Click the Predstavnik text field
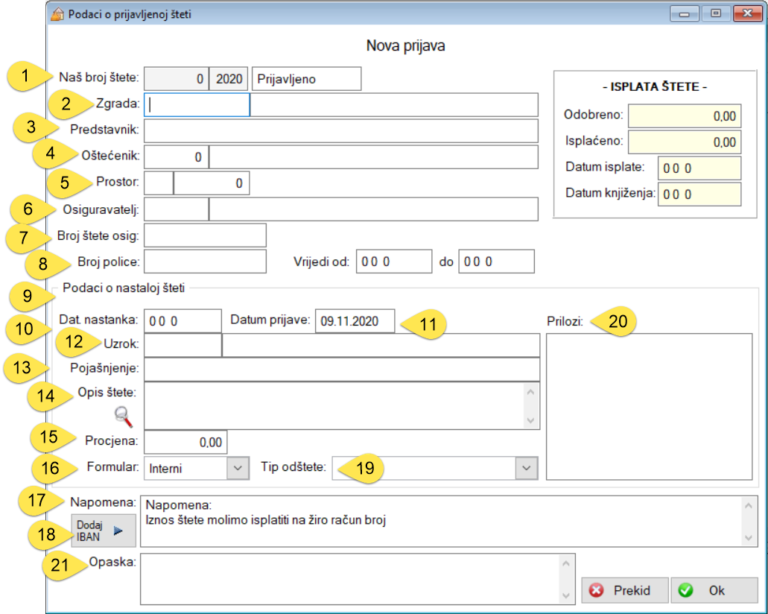 [341, 130]
